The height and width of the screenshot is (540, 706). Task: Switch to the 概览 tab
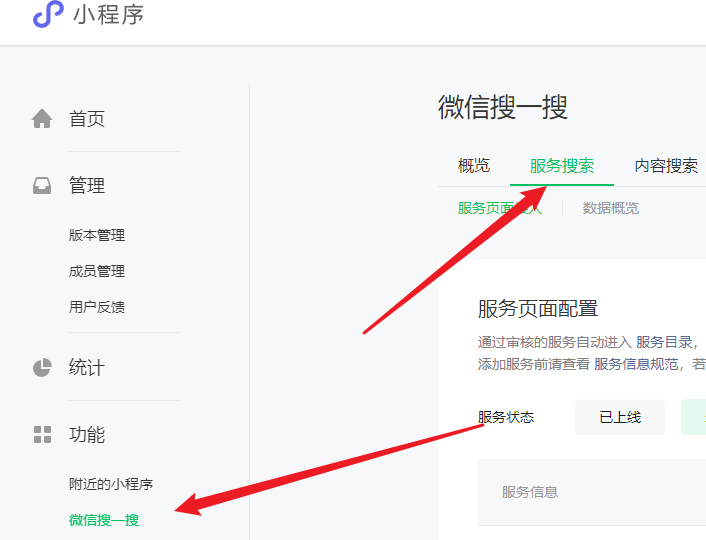474,166
